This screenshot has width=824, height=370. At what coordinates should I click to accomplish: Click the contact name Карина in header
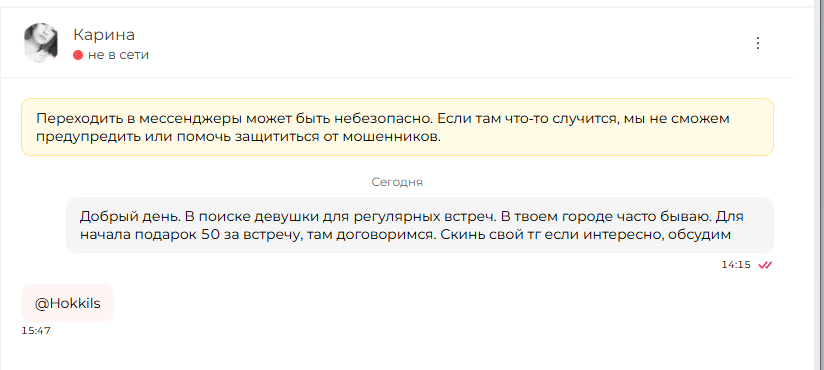click(x=104, y=35)
